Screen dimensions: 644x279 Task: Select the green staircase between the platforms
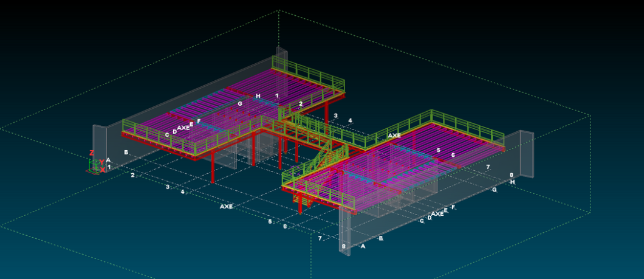point(320,156)
